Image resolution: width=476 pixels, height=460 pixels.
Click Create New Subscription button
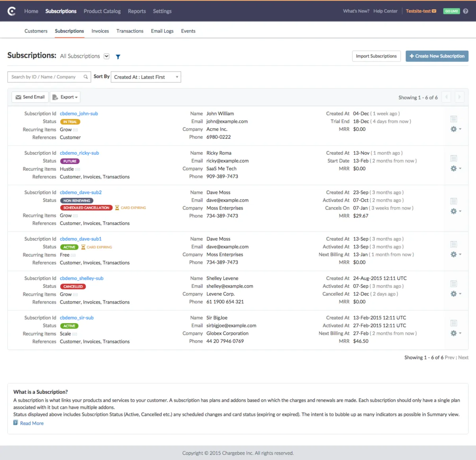437,56
